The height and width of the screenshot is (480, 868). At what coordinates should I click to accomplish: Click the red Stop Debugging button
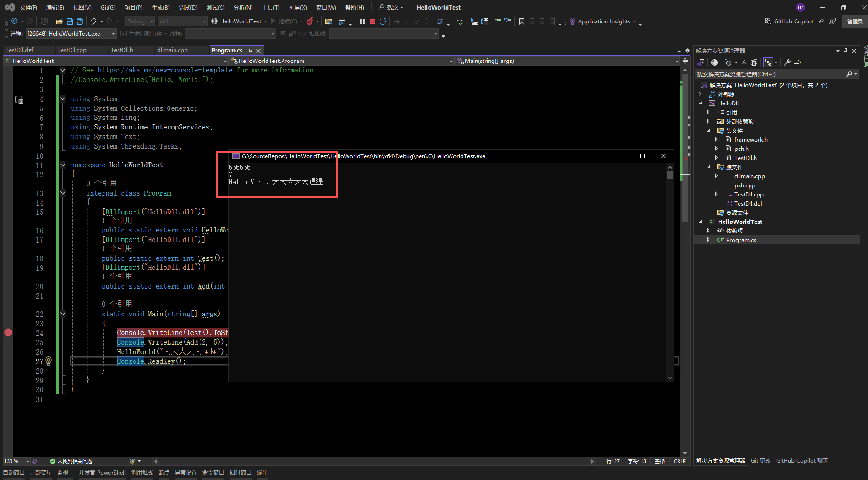(x=373, y=21)
